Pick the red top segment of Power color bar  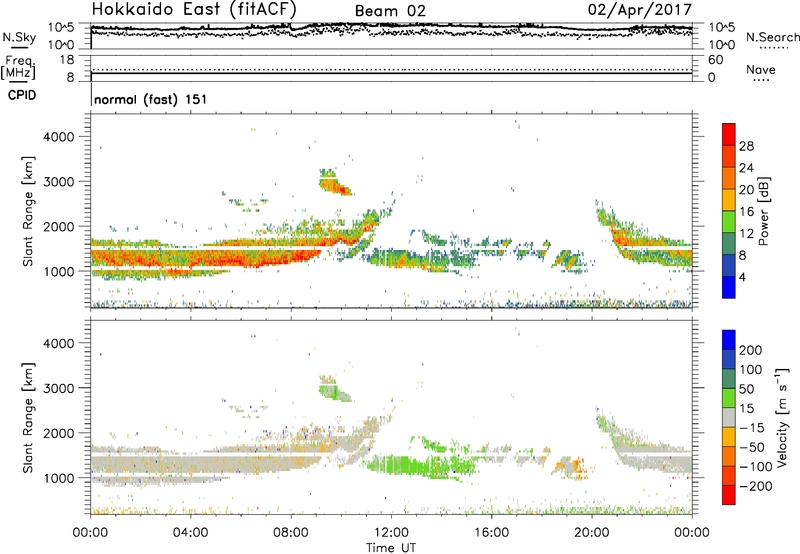coord(729,134)
